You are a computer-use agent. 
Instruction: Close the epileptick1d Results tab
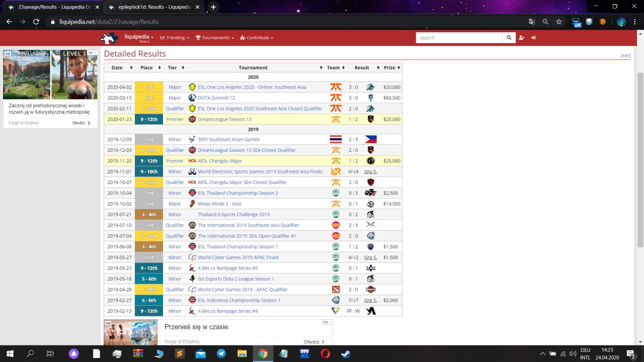coord(198,7)
